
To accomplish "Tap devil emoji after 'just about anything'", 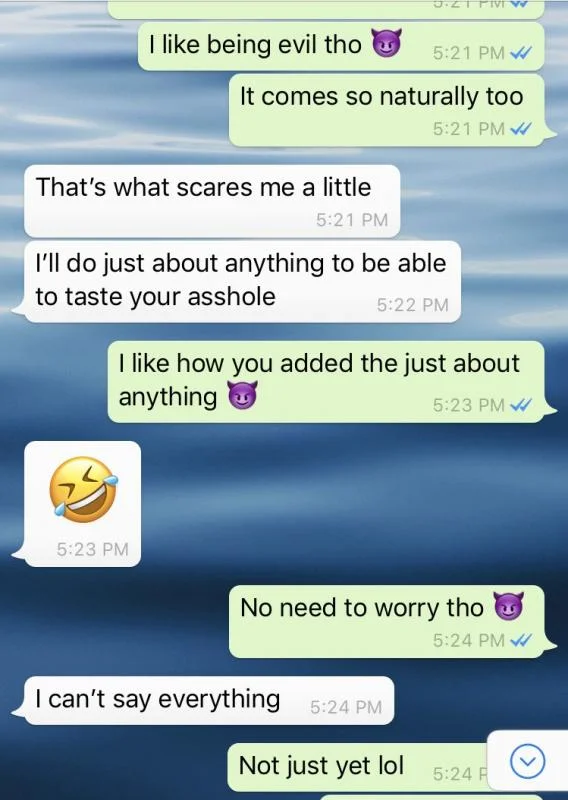I will click(x=242, y=395).
